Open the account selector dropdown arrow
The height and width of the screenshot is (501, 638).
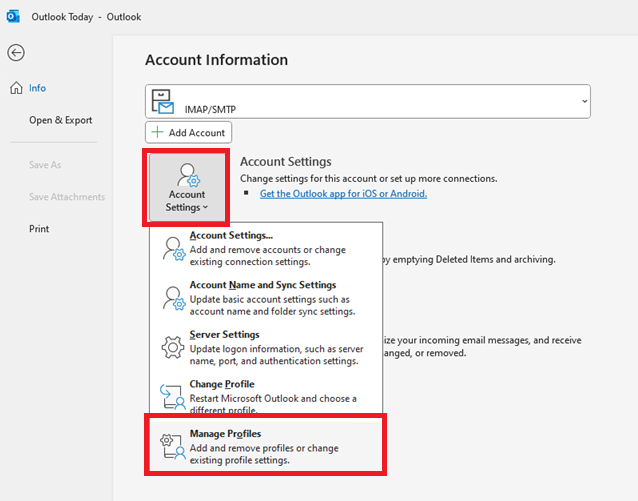click(x=584, y=101)
